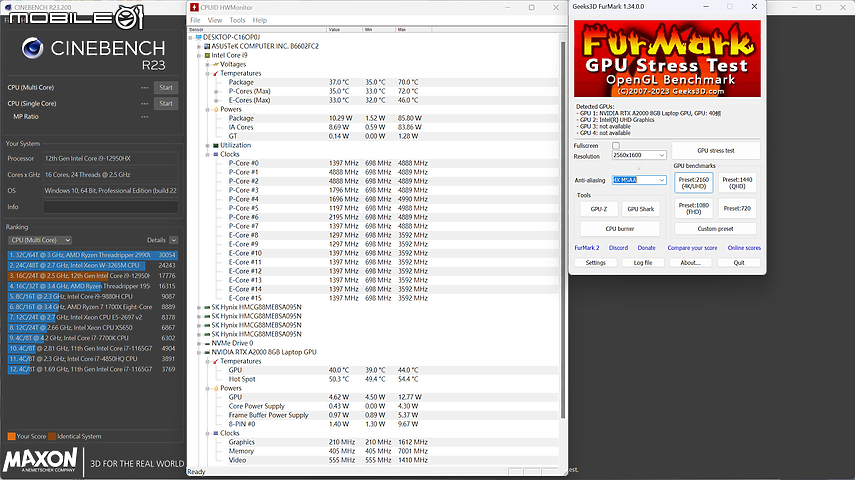Click the first SK Hynix memory icon

(207, 307)
